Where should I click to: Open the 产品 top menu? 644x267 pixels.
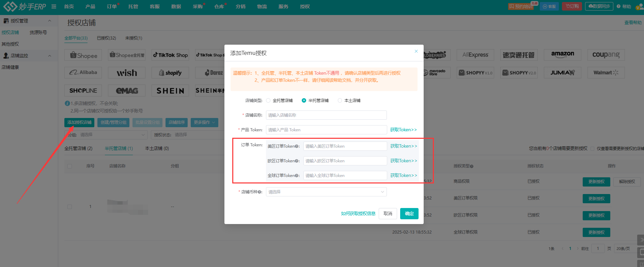(90, 6)
